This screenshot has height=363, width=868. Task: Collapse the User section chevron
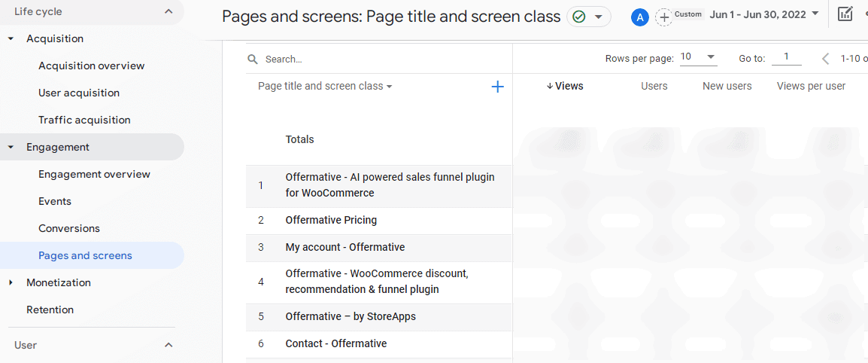168,345
